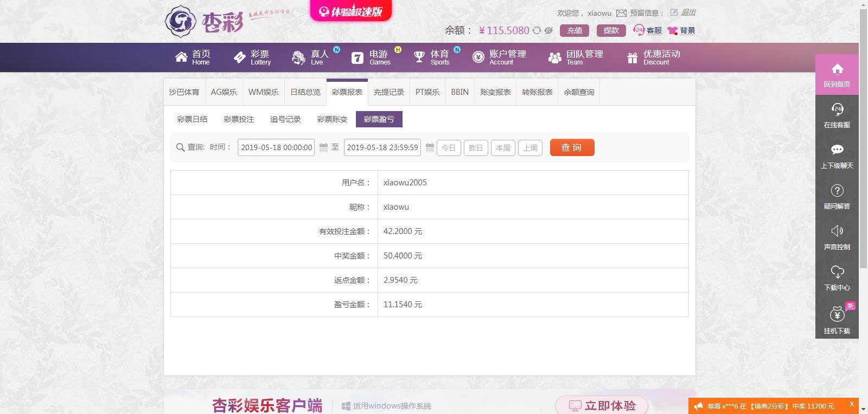
Task: Open the 电游 Games nav item
Action: click(x=371, y=57)
